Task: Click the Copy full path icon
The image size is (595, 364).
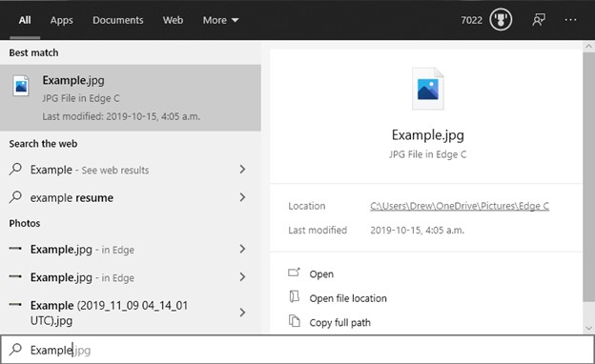Action: point(294,321)
